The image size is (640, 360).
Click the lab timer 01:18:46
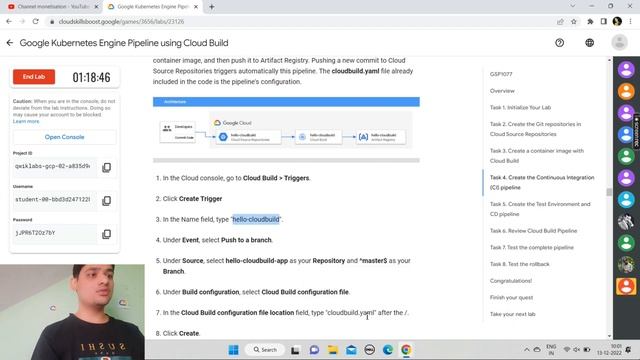pos(91,77)
